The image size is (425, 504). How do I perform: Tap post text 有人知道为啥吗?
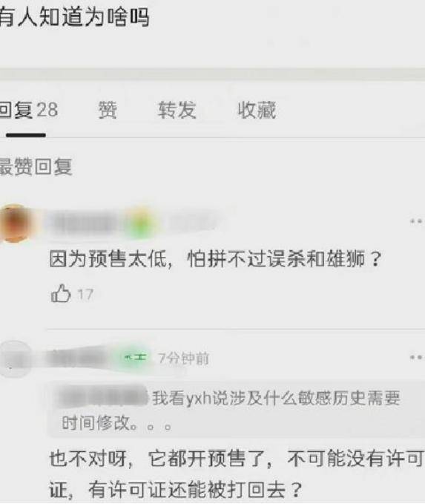tap(74, 17)
